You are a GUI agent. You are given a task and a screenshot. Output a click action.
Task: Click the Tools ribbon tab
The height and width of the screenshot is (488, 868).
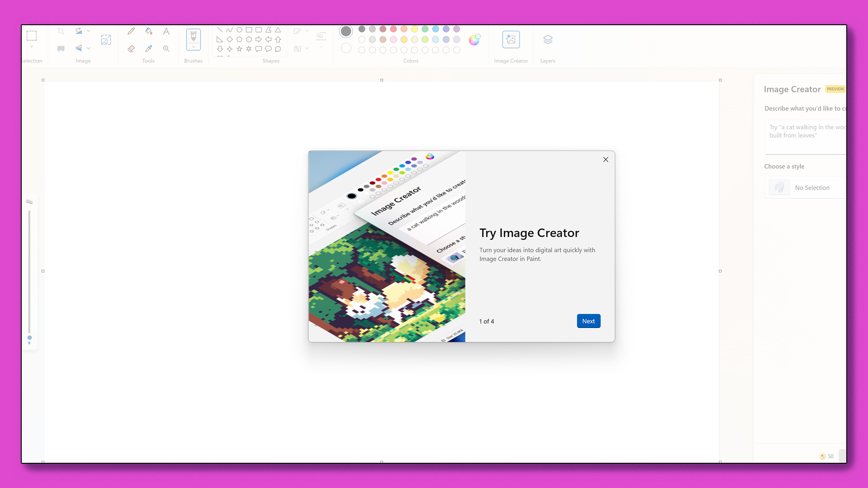148,61
